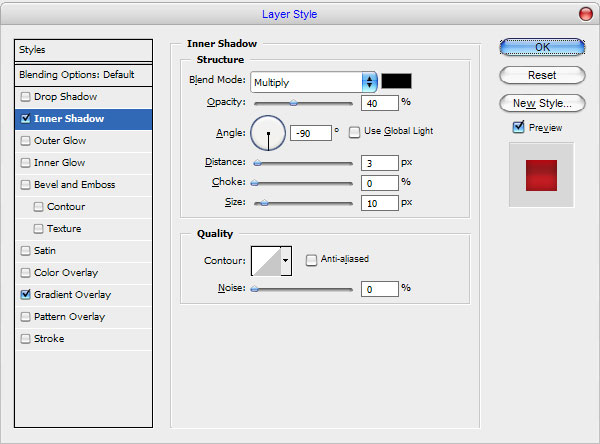Enable the Drop Shadow checkbox
The height and width of the screenshot is (444, 600).
coord(25,97)
